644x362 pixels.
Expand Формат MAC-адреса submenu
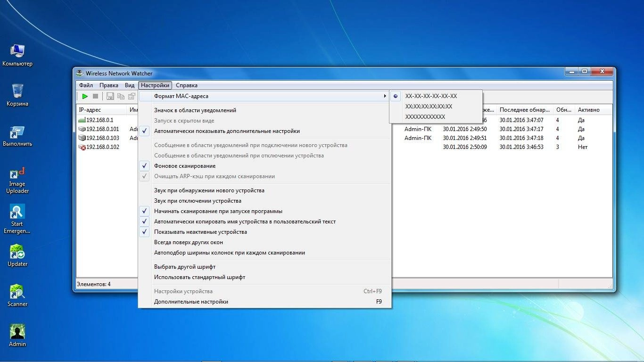264,96
